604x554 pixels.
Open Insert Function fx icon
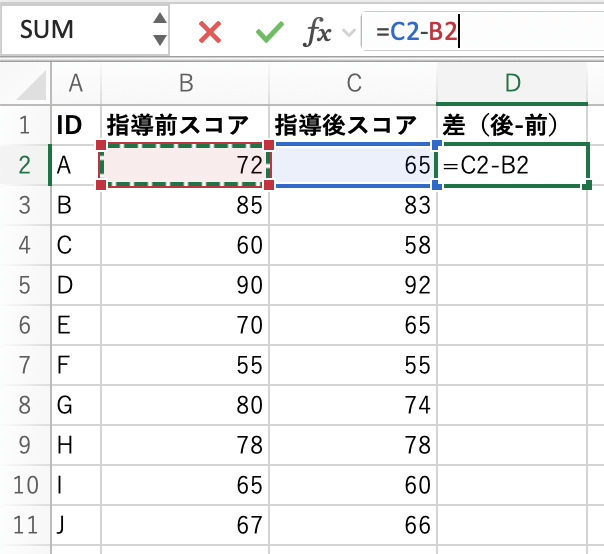[x=317, y=32]
